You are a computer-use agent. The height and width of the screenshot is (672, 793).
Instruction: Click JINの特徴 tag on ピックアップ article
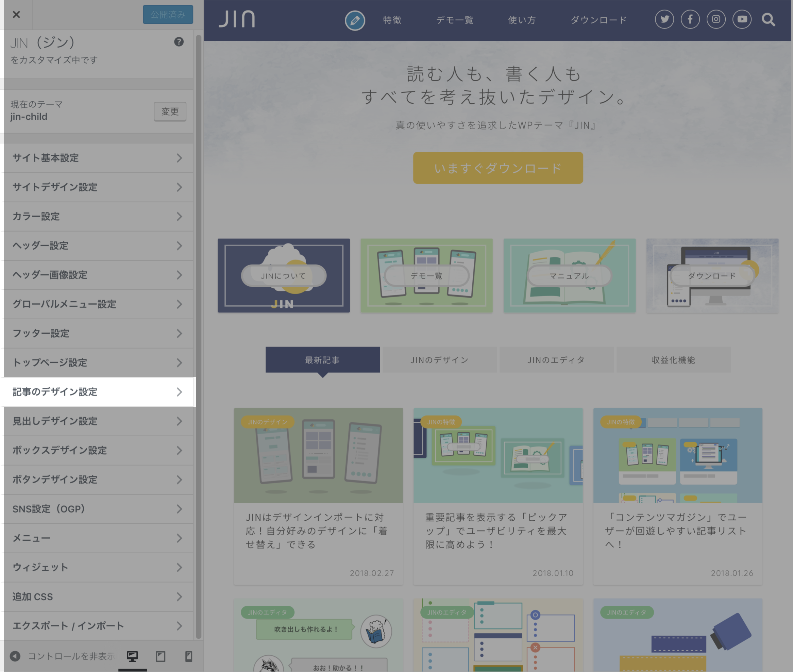coord(441,422)
